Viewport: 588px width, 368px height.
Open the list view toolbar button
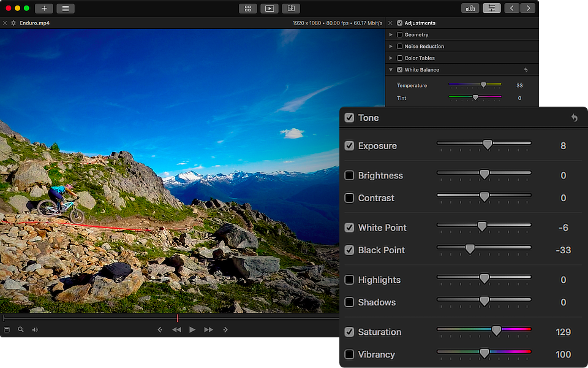(x=65, y=8)
